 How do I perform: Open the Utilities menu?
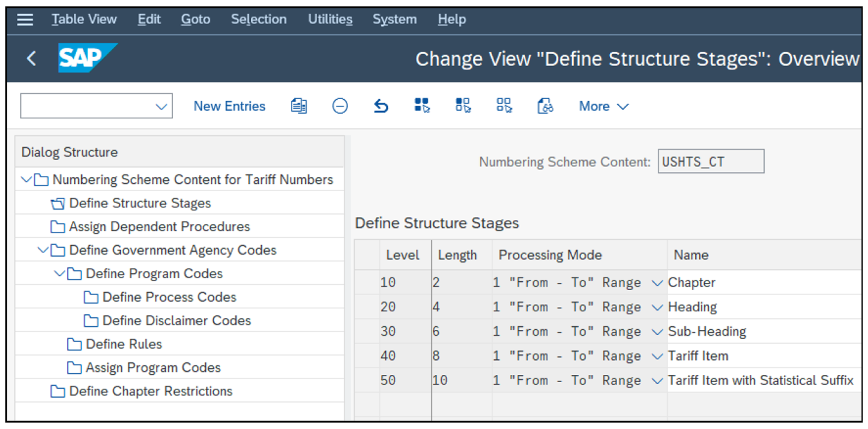330,19
